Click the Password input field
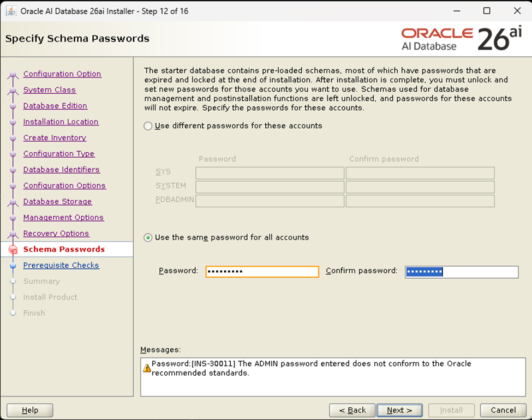The image size is (532, 420). [262, 272]
